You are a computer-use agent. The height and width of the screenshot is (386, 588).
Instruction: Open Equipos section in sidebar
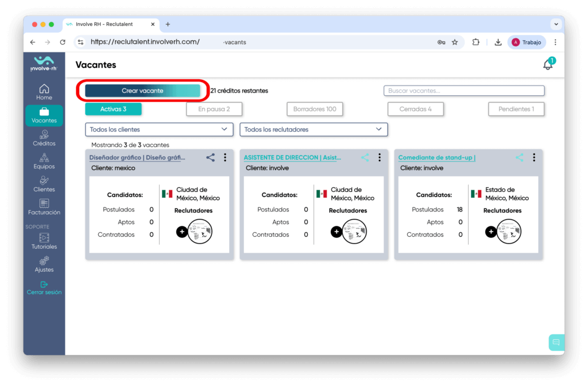44,161
